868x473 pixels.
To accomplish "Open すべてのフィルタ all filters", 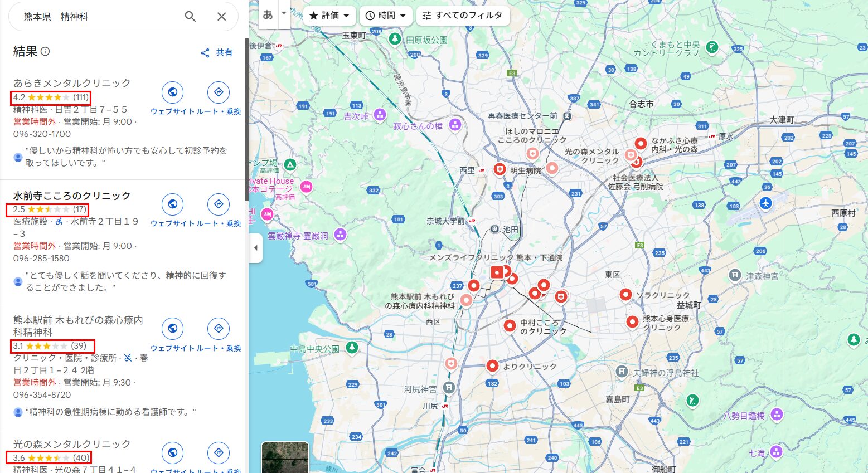I will 462,16.
